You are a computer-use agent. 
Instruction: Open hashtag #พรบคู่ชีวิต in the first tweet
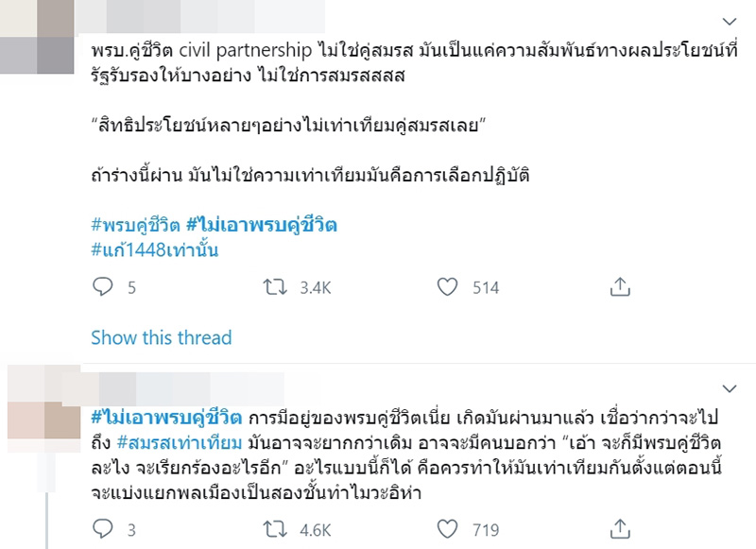tap(135, 225)
